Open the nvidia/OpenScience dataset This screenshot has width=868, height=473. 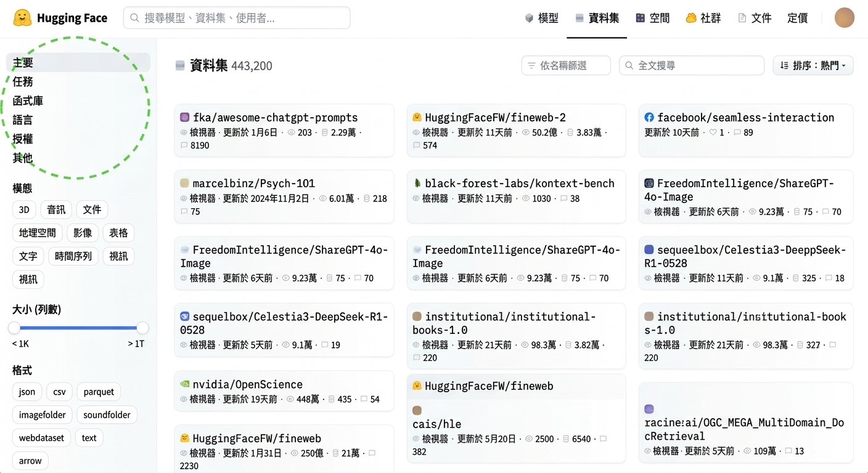point(248,384)
